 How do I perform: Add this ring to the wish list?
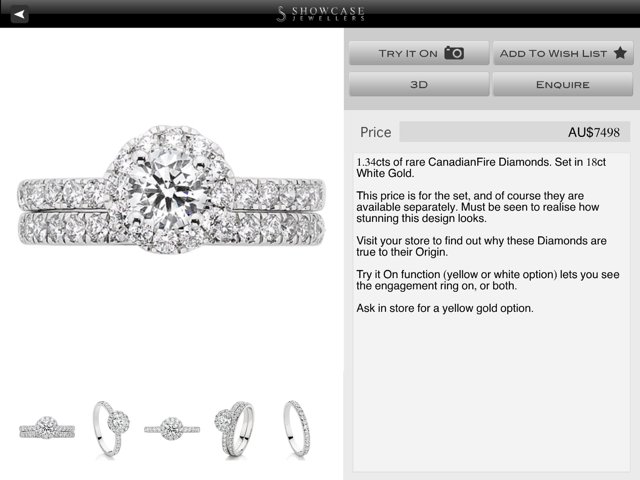(x=563, y=53)
